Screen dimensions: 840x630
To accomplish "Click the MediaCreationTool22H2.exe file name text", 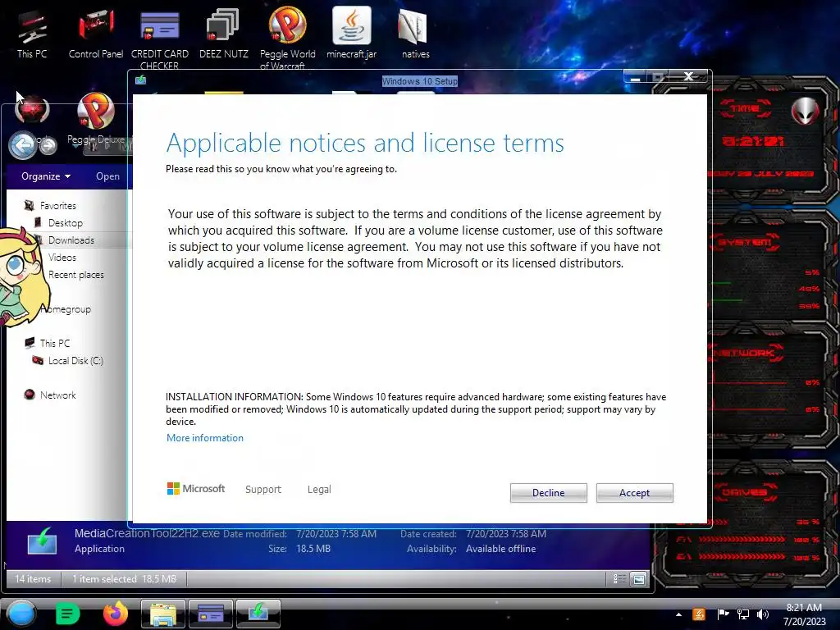I will [147, 533].
